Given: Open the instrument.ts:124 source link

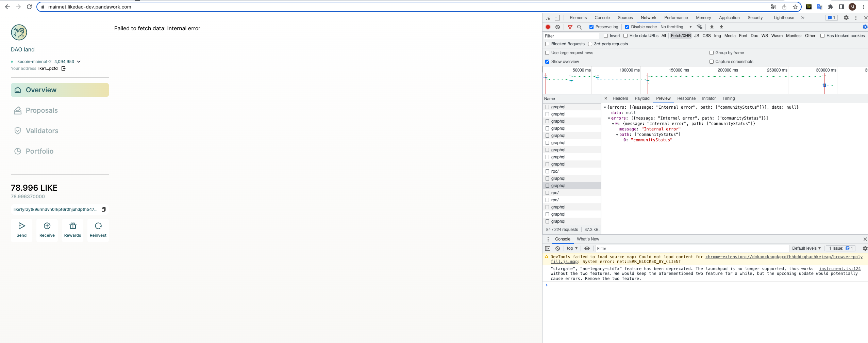Looking at the screenshot, I should click(x=840, y=269).
